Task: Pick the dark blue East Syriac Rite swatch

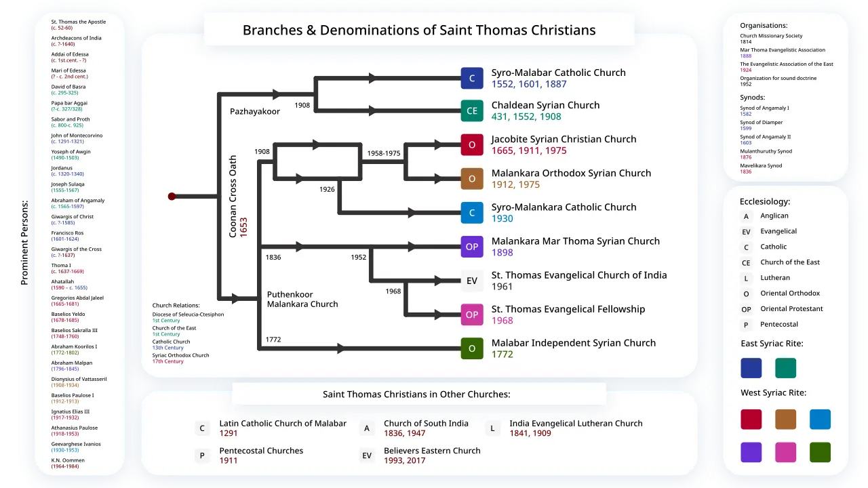Action: [751, 368]
